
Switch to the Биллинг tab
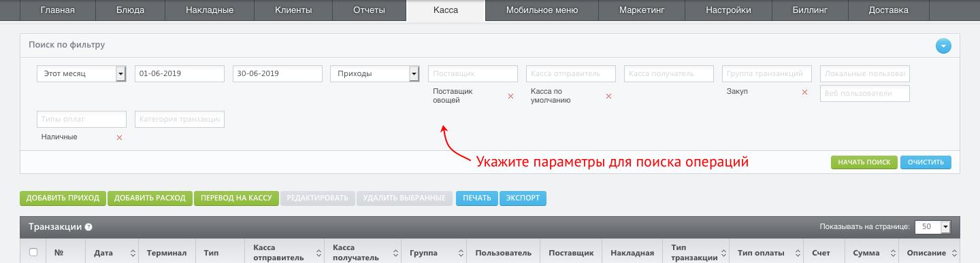[x=811, y=10]
